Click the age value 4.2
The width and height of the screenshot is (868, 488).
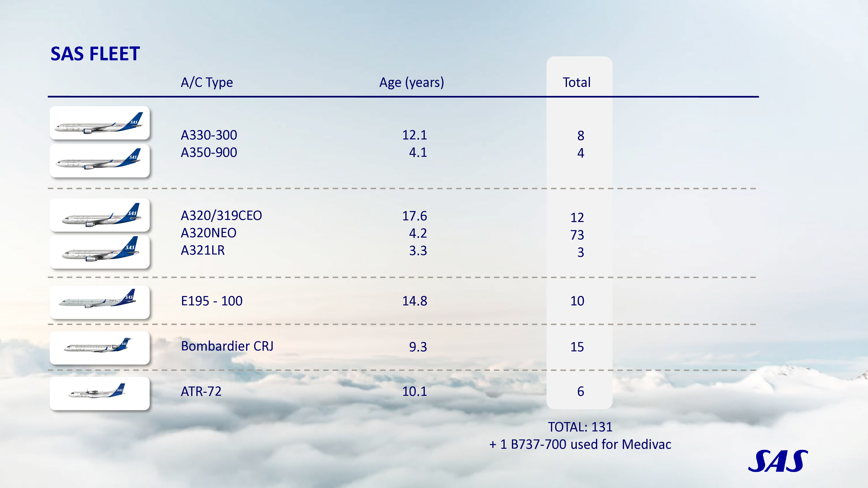(x=418, y=233)
